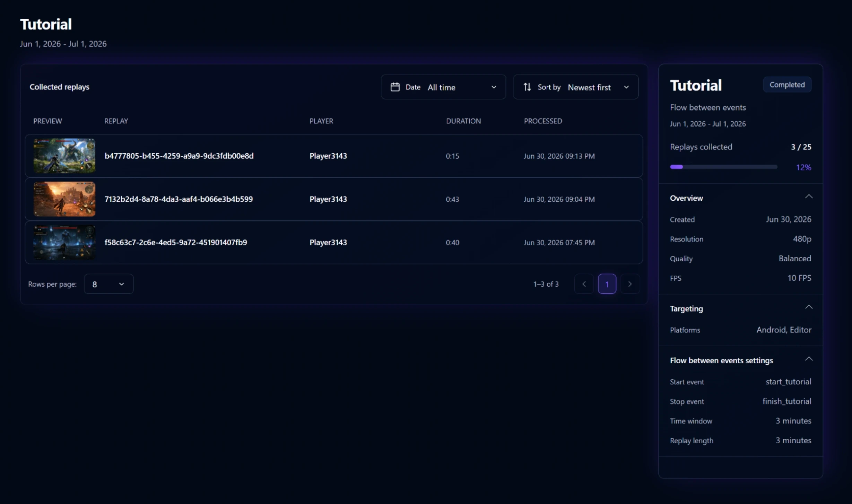Open replay f58c63c7-2c6e-4ed5-9a72-451901407fb9
This screenshot has width=852, height=504.
coord(176,242)
